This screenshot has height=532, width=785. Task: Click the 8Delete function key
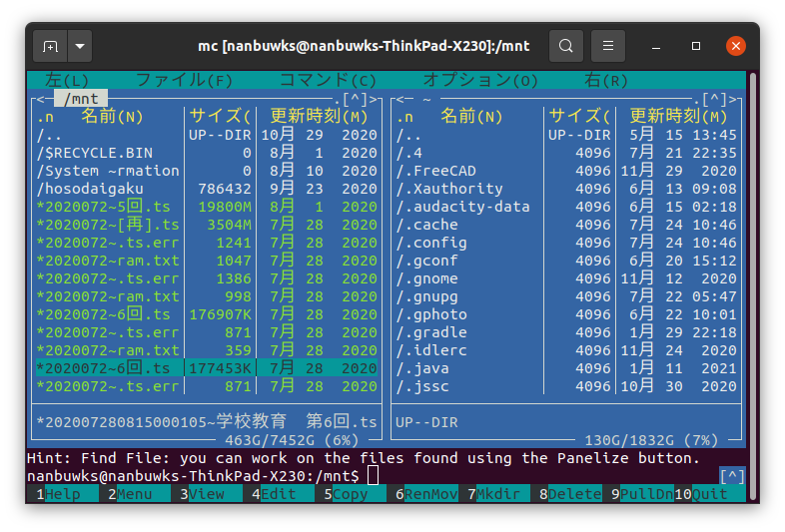pos(566,494)
